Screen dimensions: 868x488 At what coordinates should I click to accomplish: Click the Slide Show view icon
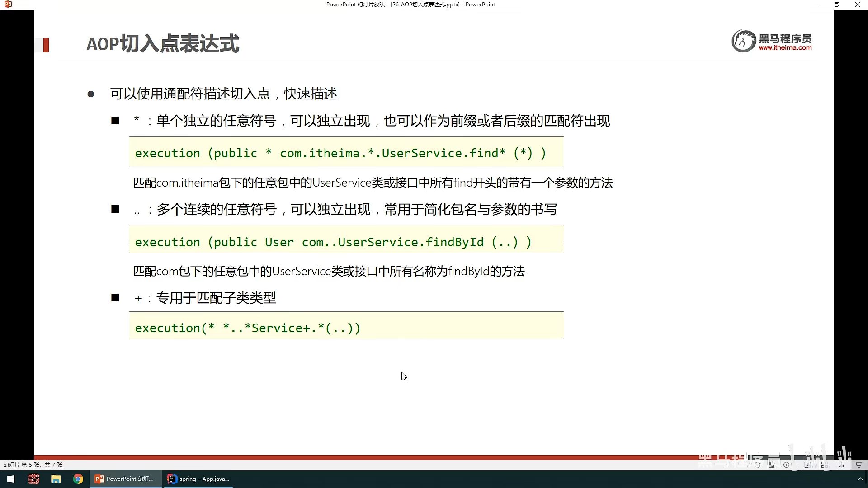click(859, 465)
